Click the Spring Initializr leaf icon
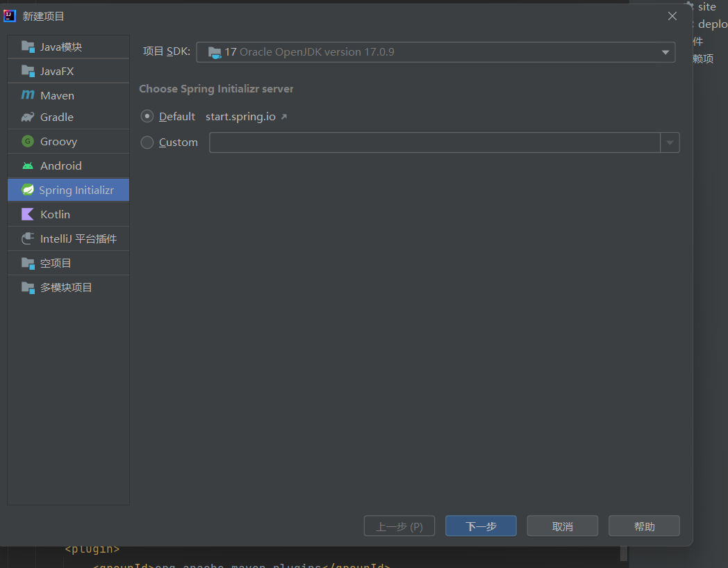Viewport: 728px width, 568px height. 28,190
